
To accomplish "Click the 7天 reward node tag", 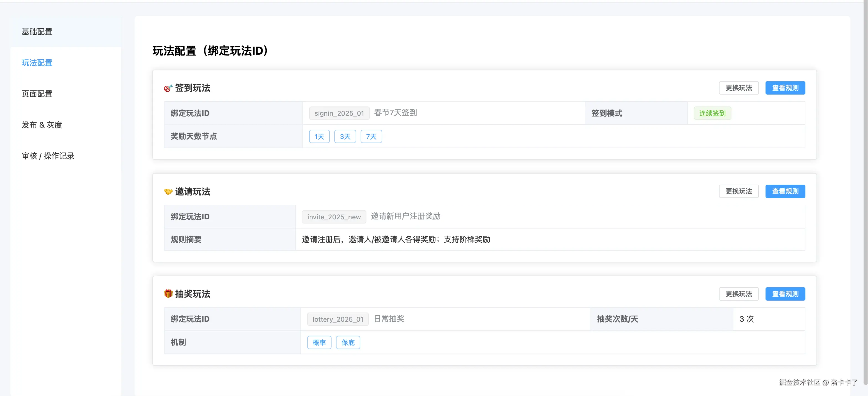I will coord(371,137).
